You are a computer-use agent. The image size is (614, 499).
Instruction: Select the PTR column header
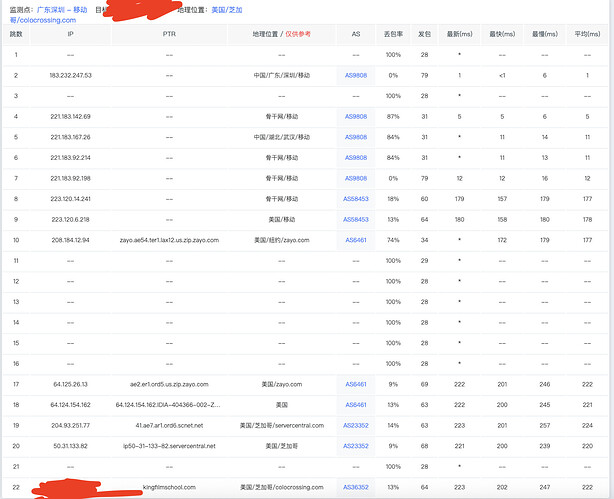tap(169, 34)
